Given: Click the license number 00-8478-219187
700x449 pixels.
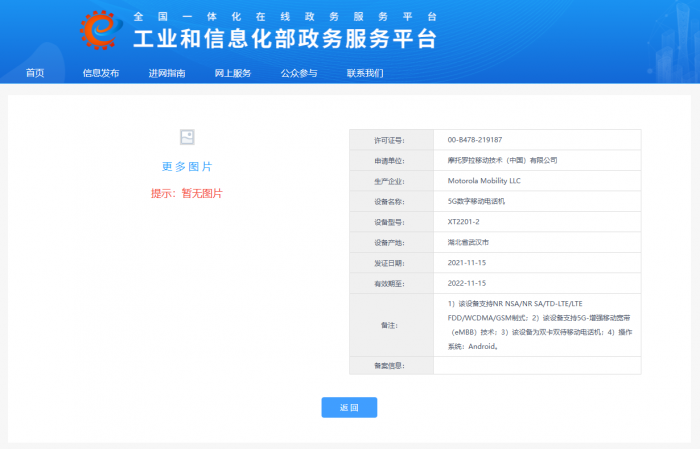Looking at the screenshot, I should [475, 140].
